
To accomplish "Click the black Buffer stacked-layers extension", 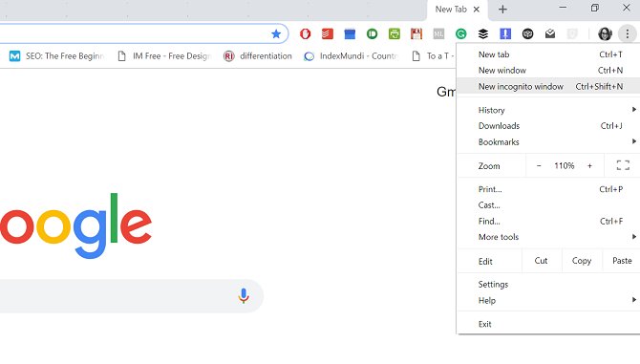I will (483, 33).
